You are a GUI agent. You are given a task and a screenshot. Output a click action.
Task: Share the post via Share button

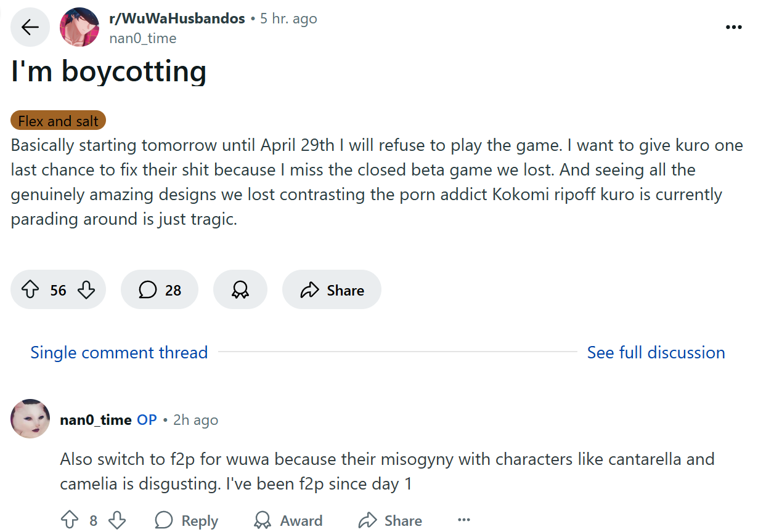332,290
